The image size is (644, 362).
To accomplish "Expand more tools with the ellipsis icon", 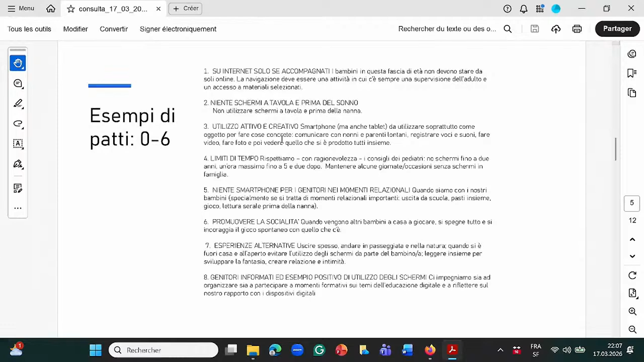I will tap(18, 208).
